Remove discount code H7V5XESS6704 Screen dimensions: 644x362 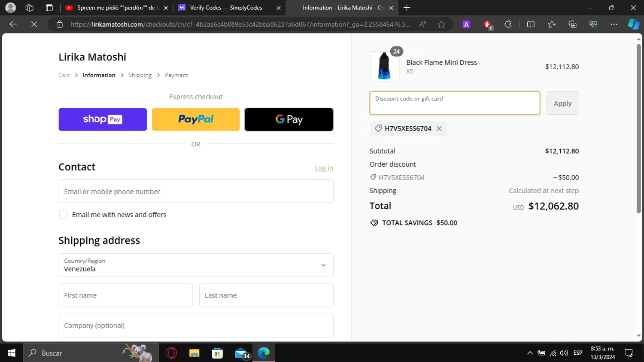(439, 128)
